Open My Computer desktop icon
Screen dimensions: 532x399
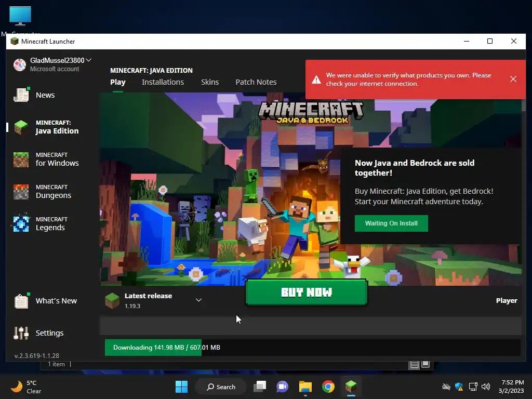pos(20,16)
